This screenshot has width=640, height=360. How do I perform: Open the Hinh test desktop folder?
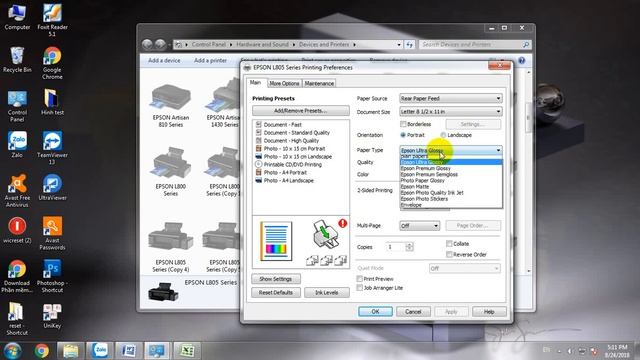point(52,102)
